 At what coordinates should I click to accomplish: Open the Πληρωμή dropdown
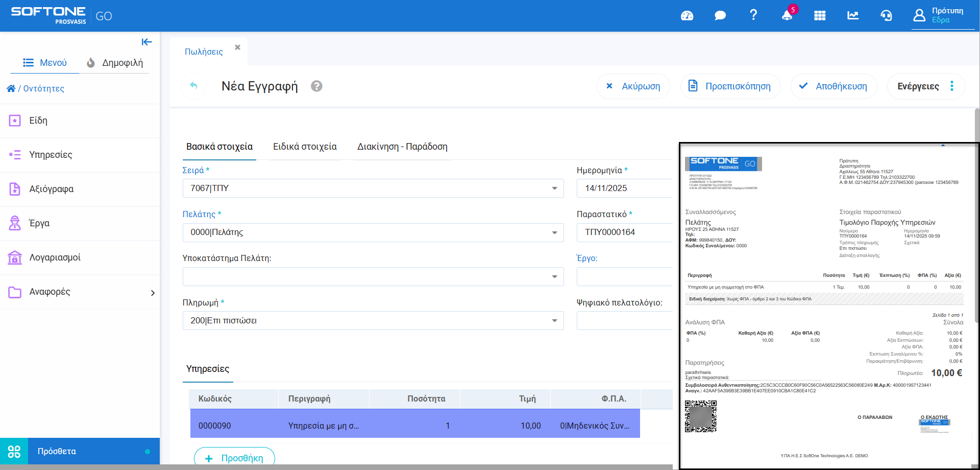point(554,321)
